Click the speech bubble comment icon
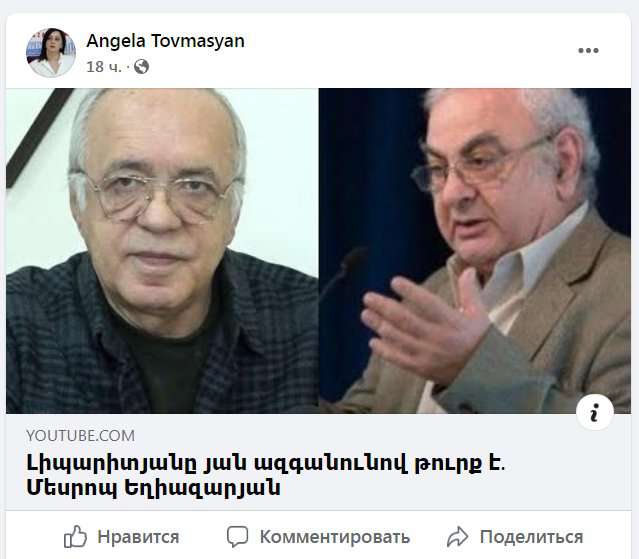Viewport: 639px width, 559px height. (237, 537)
